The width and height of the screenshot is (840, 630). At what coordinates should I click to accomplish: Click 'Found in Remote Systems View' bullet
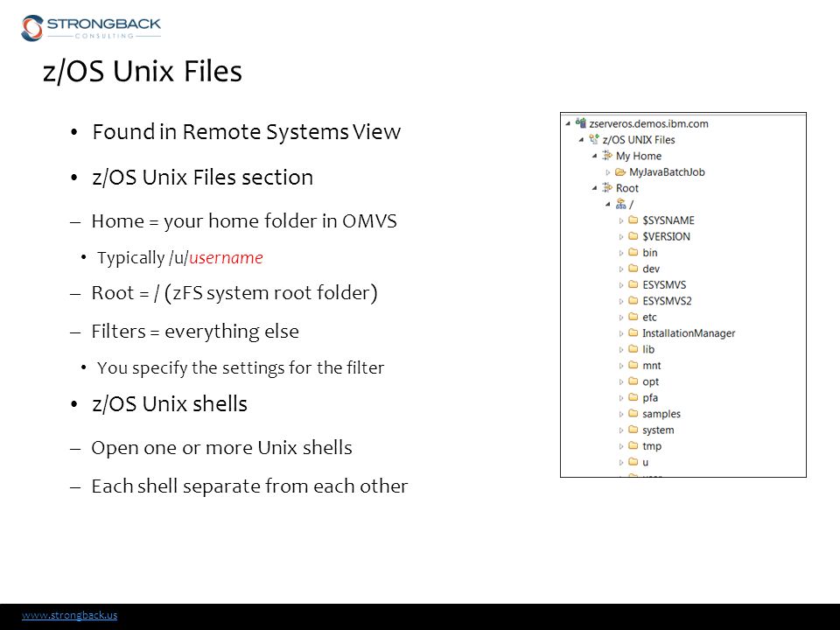coord(247,132)
